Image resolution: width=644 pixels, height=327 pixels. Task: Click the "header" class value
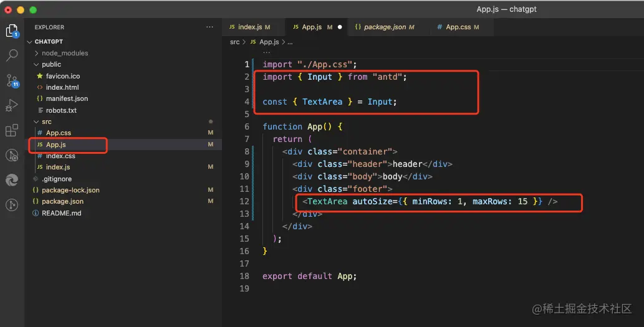(367, 164)
